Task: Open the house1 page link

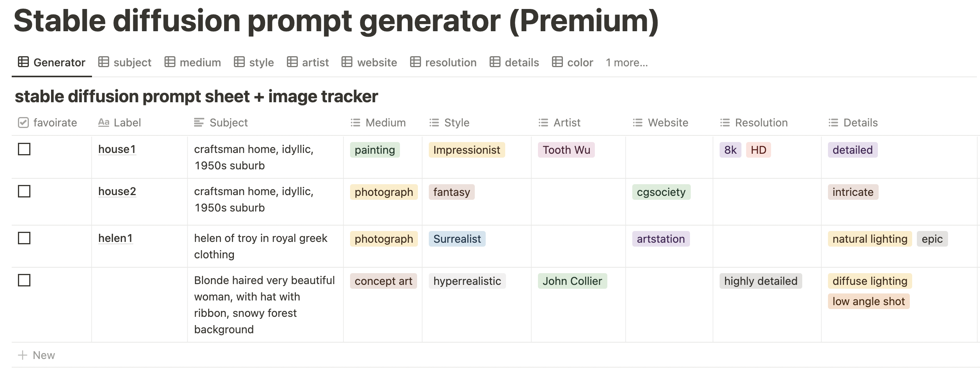Action: tap(117, 150)
